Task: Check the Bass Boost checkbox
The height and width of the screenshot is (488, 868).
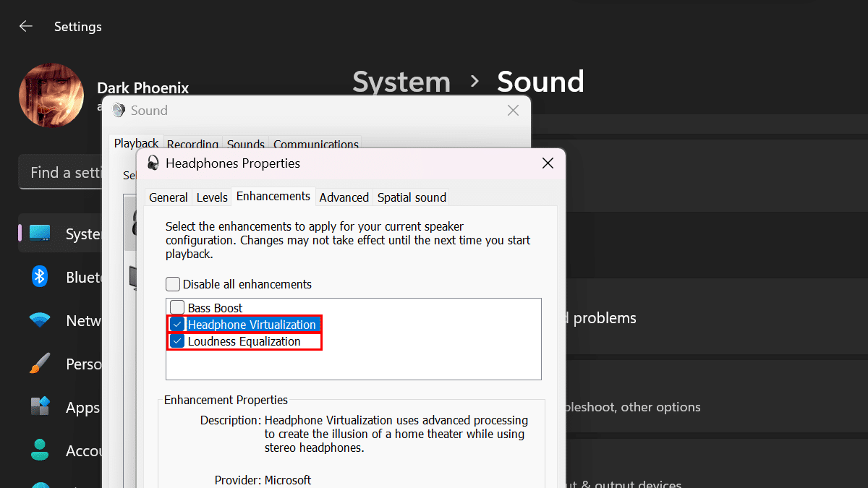Action: coord(177,308)
